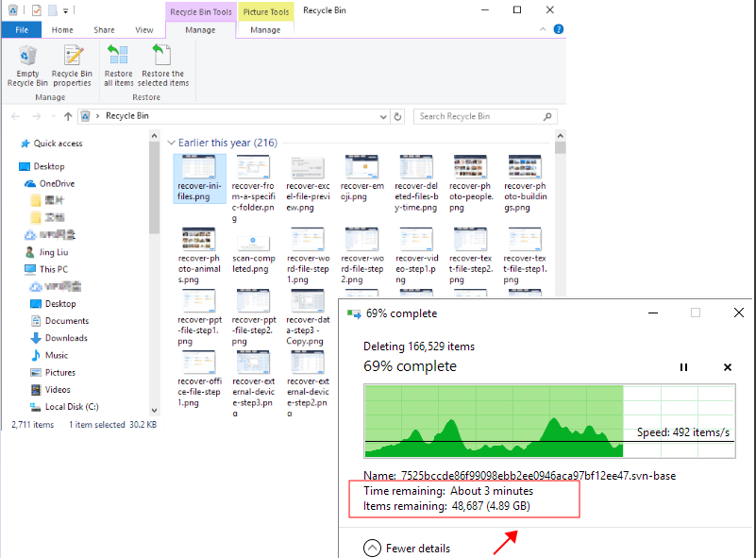The height and width of the screenshot is (558, 756).
Task: Pause the deletion progress
Action: coord(683,367)
